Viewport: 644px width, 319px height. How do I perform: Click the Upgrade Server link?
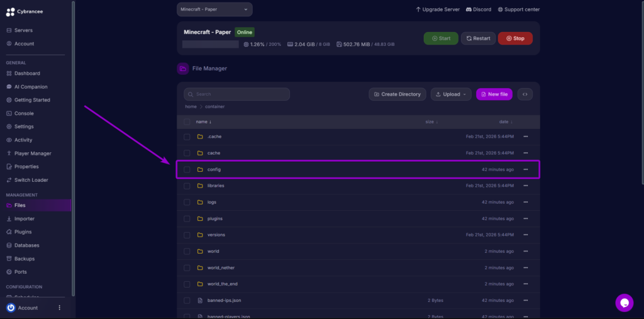[x=438, y=9]
